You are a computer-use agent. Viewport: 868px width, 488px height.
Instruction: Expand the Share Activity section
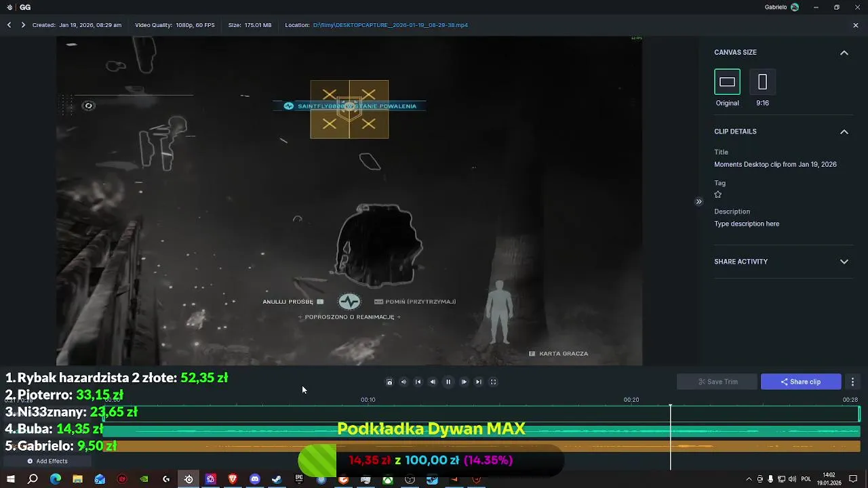click(x=844, y=262)
